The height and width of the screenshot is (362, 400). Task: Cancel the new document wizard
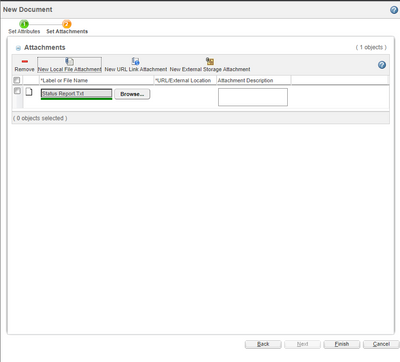tap(381, 344)
